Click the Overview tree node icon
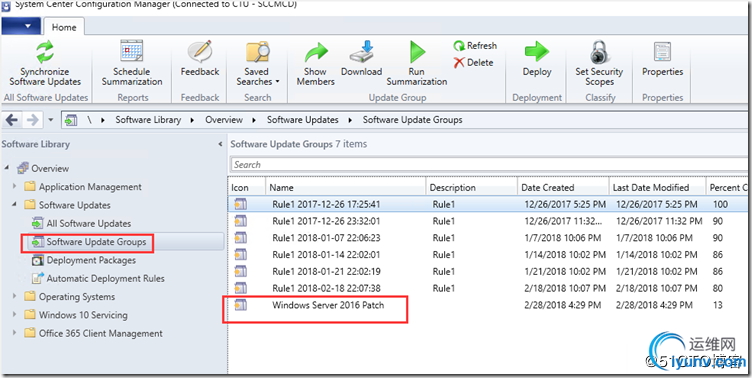Viewport: 752px width, 378px height. tap(23, 168)
